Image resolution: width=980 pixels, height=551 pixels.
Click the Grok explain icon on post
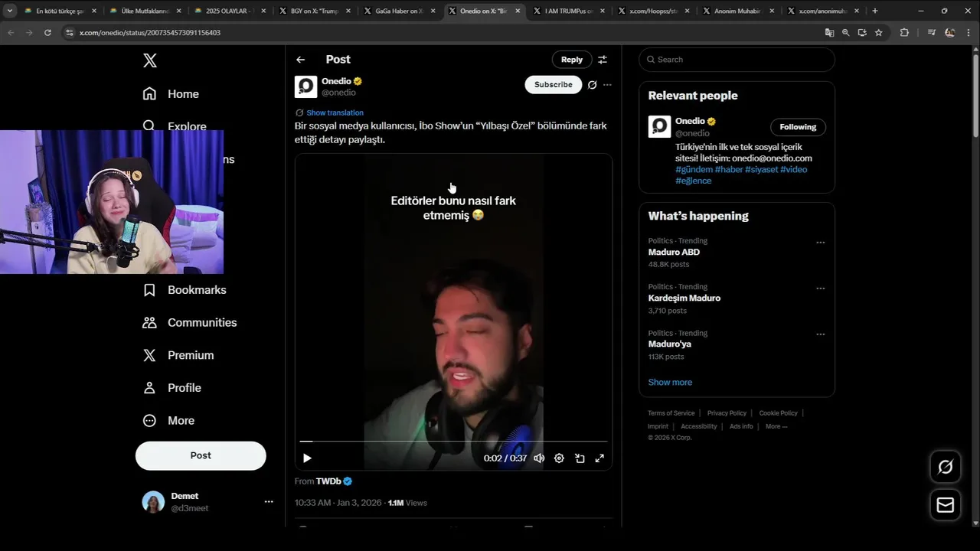(592, 85)
